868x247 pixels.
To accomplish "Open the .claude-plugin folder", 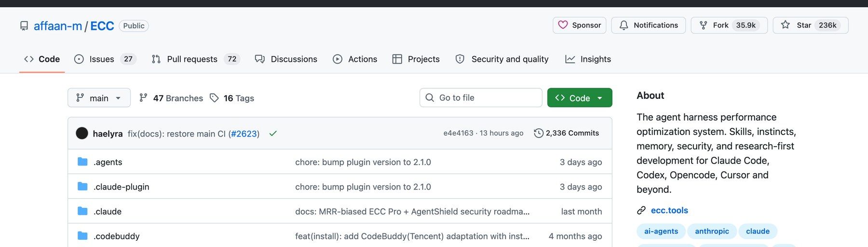I will pyautogui.click(x=121, y=187).
